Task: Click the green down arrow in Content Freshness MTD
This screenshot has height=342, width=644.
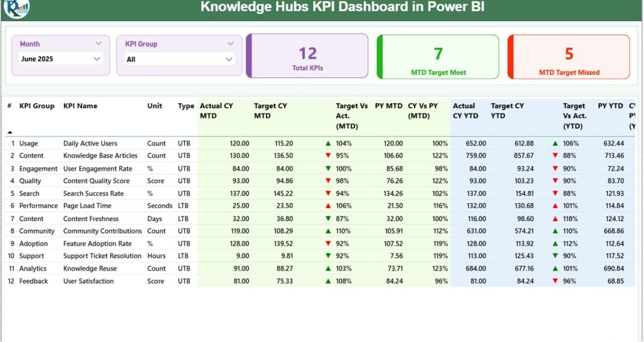Action: (x=328, y=218)
